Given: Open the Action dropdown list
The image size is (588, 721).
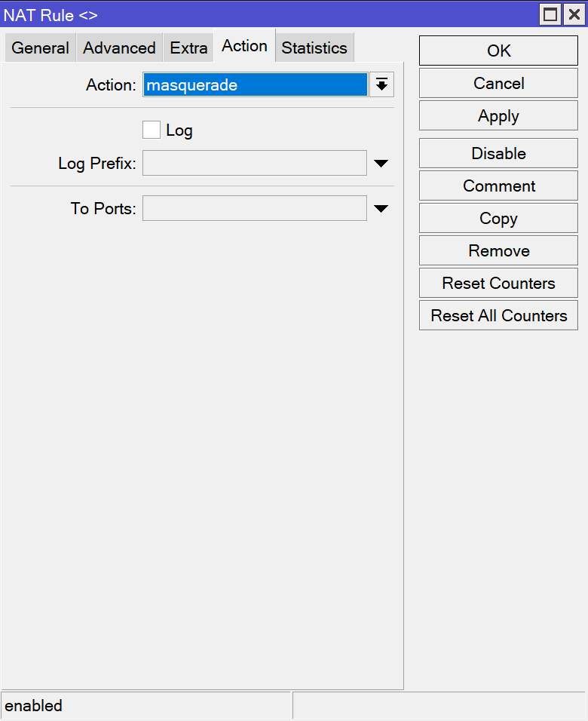Looking at the screenshot, I should pos(381,85).
